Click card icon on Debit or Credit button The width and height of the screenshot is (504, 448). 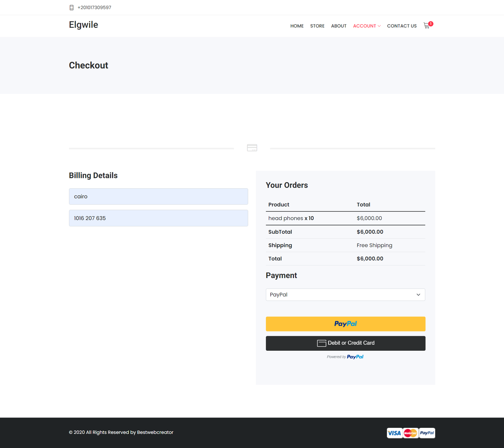tap(321, 343)
